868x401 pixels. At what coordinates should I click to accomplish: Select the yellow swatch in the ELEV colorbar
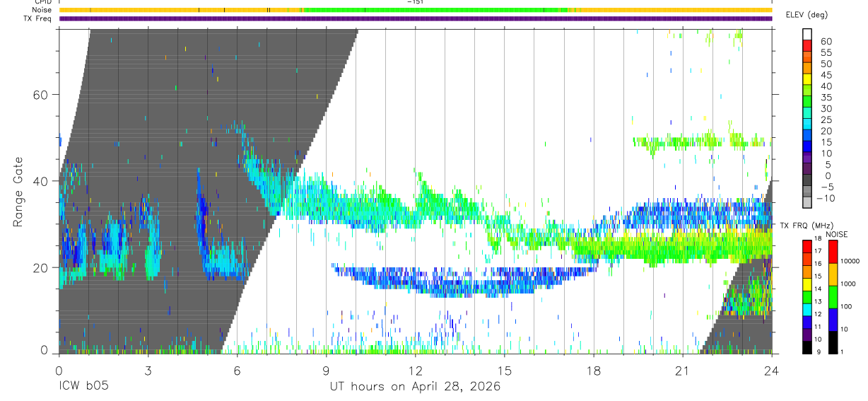(x=807, y=79)
